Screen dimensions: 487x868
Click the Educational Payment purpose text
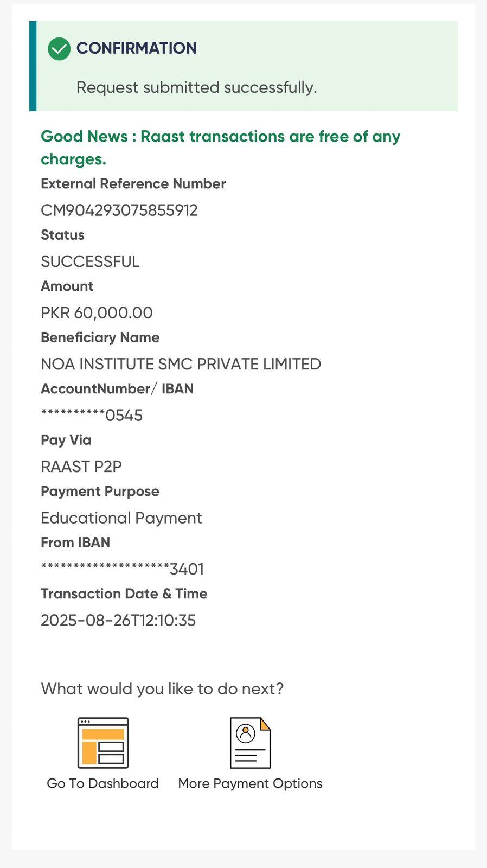(121, 518)
